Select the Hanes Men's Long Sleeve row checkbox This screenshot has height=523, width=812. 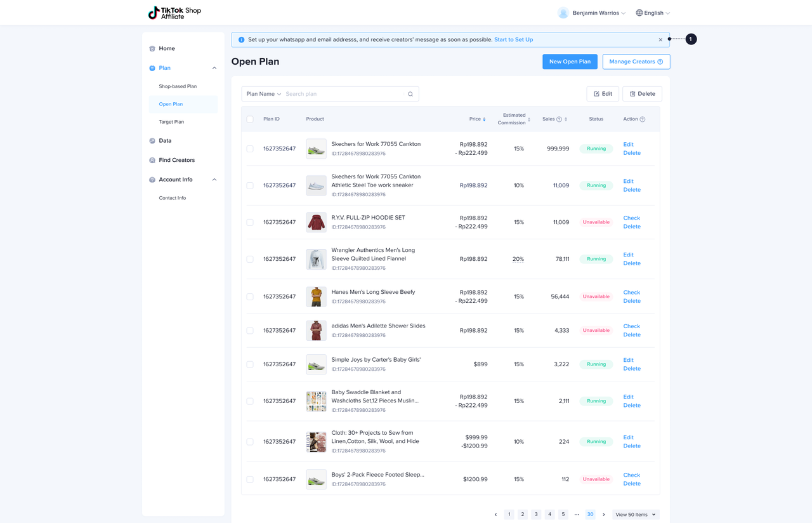250,296
